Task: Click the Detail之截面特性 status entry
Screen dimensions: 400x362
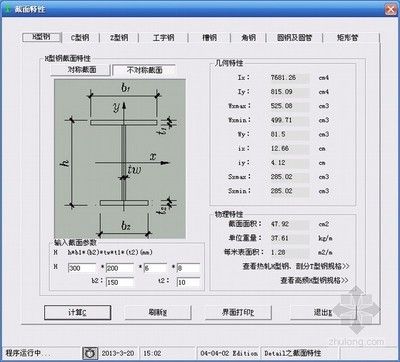Action: click(293, 353)
